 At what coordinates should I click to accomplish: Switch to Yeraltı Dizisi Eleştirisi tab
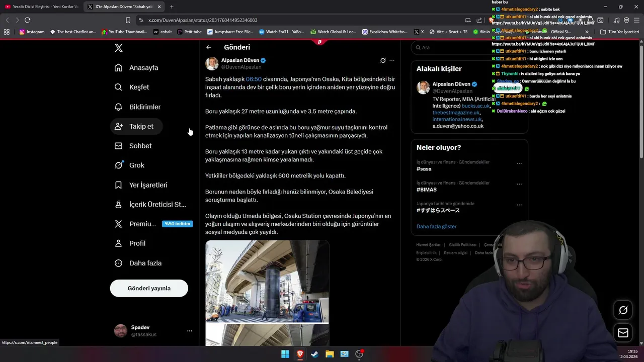(41, 7)
